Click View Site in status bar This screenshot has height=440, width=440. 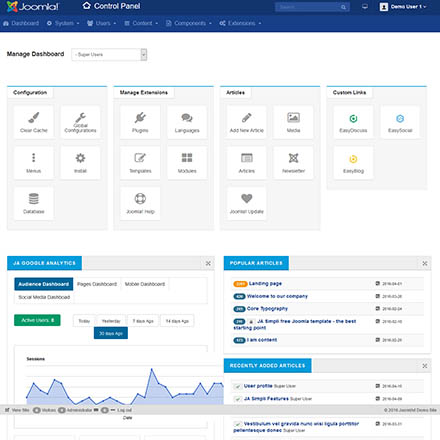point(18,410)
